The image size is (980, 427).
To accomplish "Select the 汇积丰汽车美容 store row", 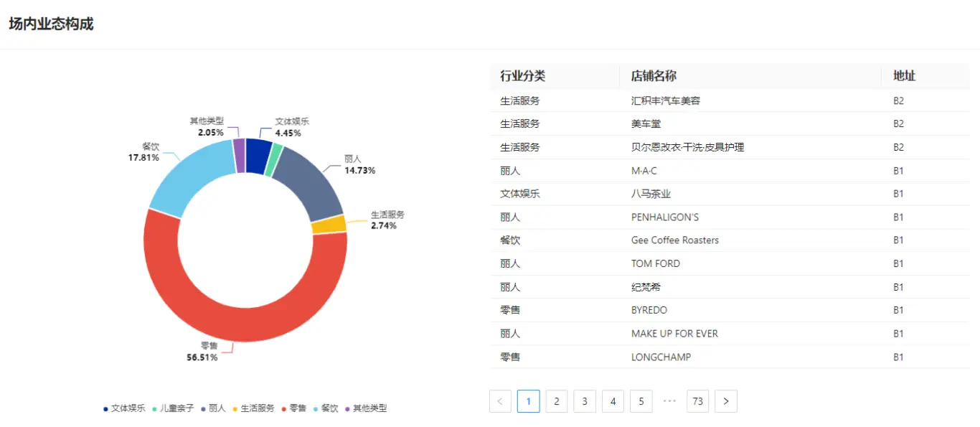I will click(730, 100).
